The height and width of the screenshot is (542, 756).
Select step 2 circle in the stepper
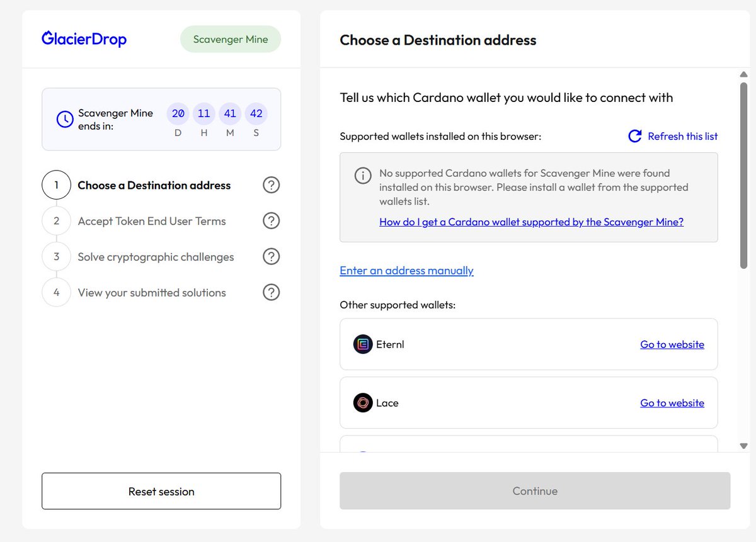(57, 221)
